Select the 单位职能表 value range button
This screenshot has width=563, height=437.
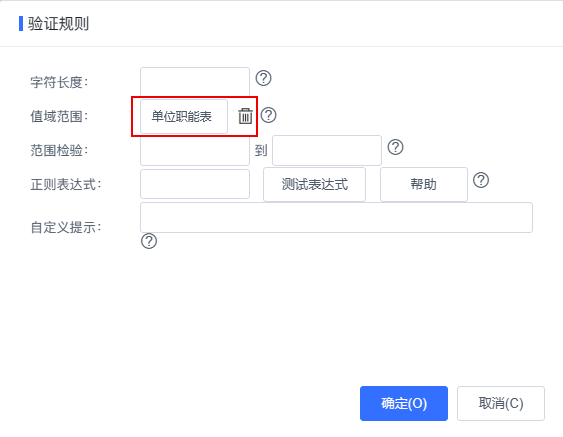[184, 116]
